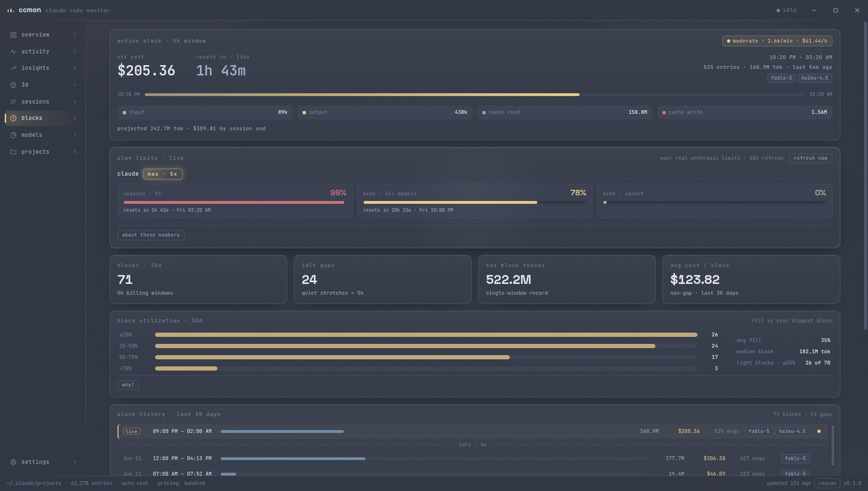Click the blocks clock icon

(13, 118)
